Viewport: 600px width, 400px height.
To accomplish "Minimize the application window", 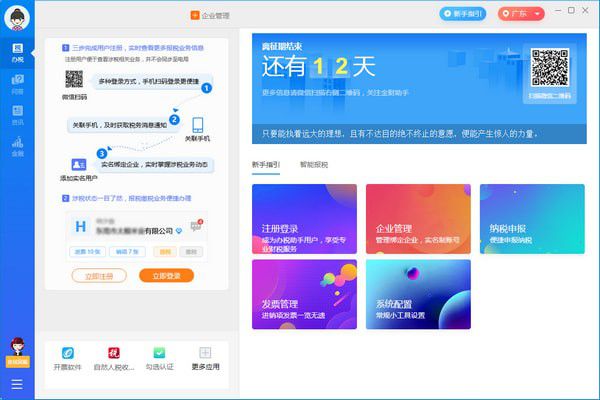I will click(558, 10).
